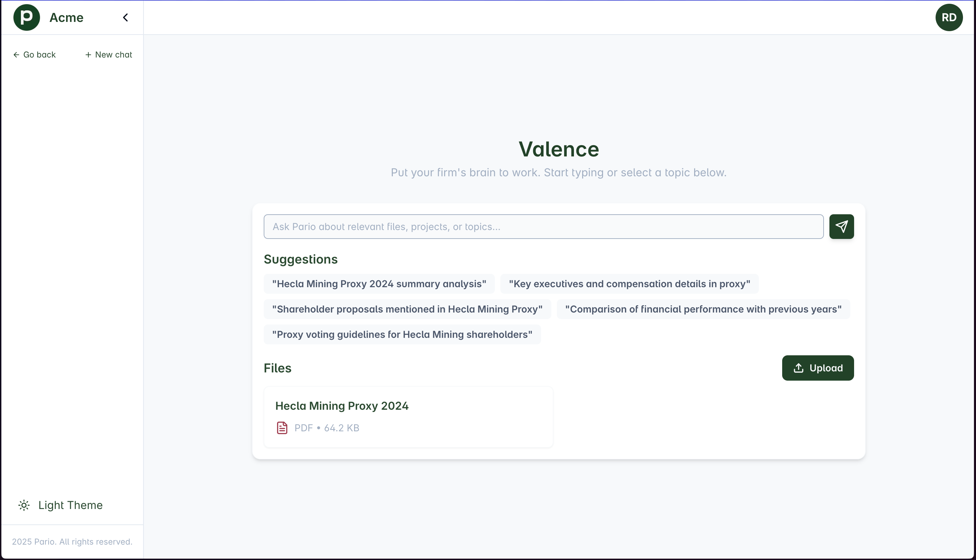Image resolution: width=976 pixels, height=560 pixels.
Task: Toggle the Light Theme setting
Action: 71,505
